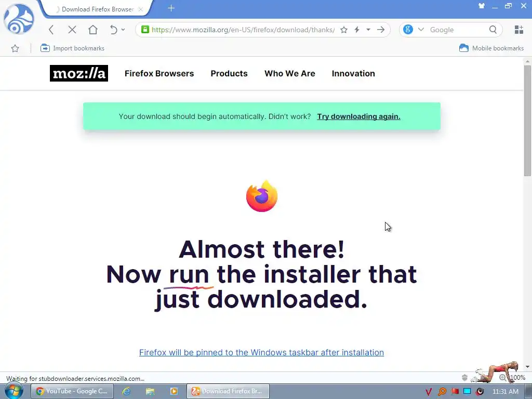Go to the browser home page
The image size is (532, 399).
pos(92,30)
